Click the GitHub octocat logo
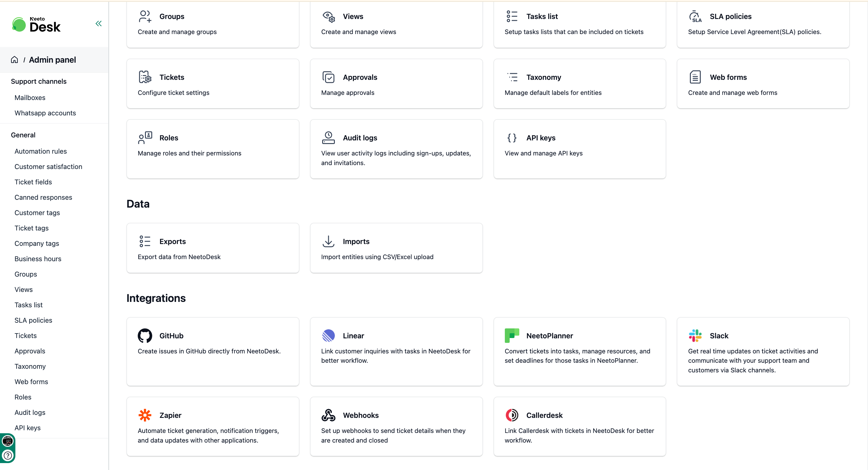This screenshot has height=470, width=868. pyautogui.click(x=145, y=336)
